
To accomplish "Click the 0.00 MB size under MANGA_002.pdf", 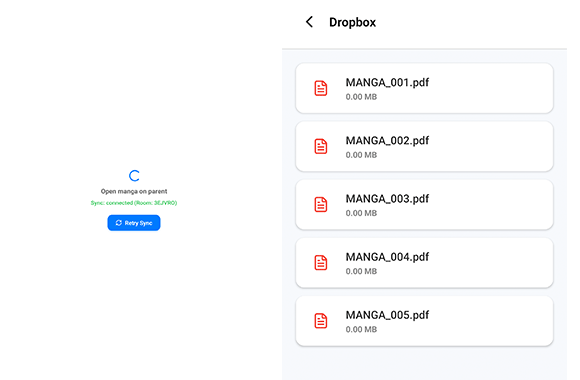I will (361, 155).
